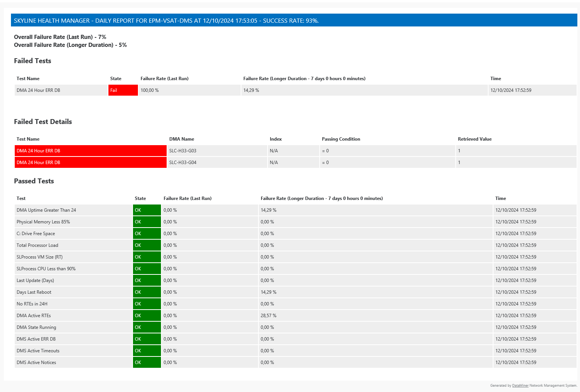The width and height of the screenshot is (580, 392).
Task: Click the 28,57 % failure rate value
Action: (268, 316)
